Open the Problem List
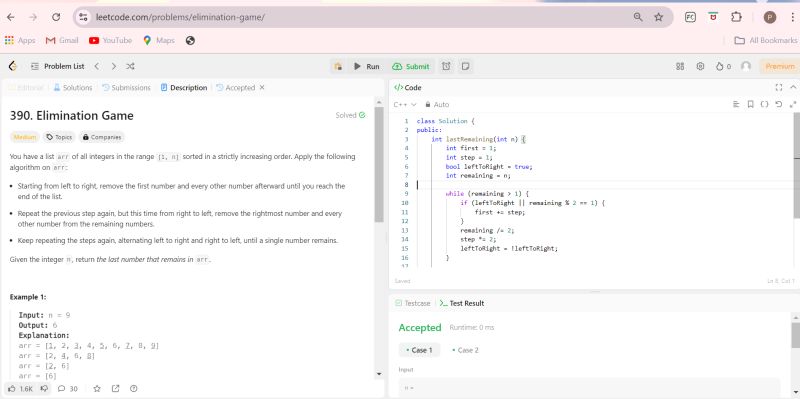Screen dimensions: 800x399 (x=58, y=66)
